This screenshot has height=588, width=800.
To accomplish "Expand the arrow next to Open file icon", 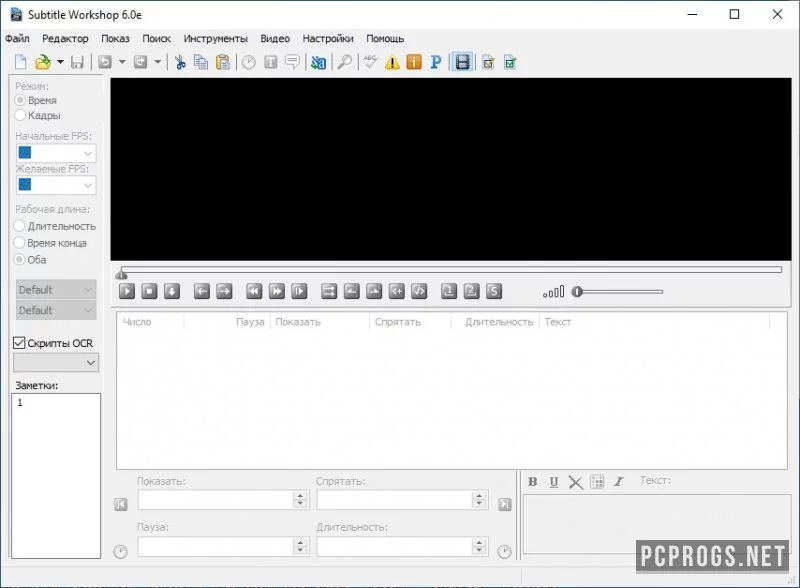I will coord(60,62).
